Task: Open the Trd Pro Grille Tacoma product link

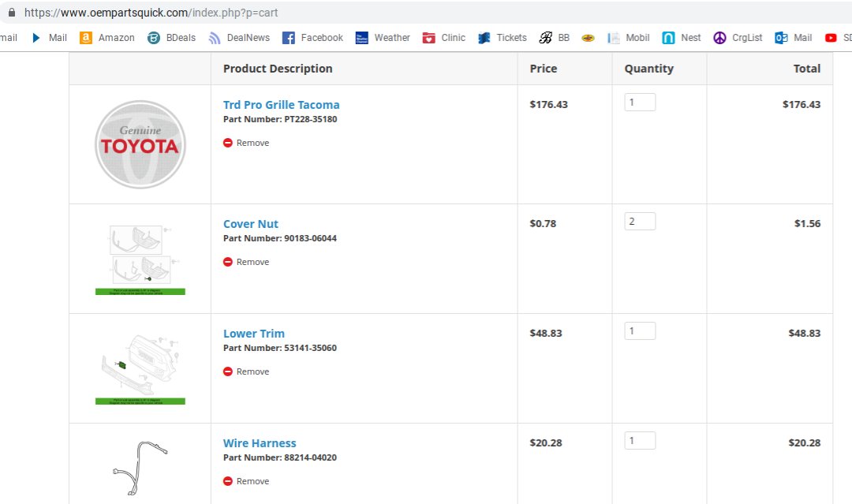Action: pyautogui.click(x=282, y=105)
